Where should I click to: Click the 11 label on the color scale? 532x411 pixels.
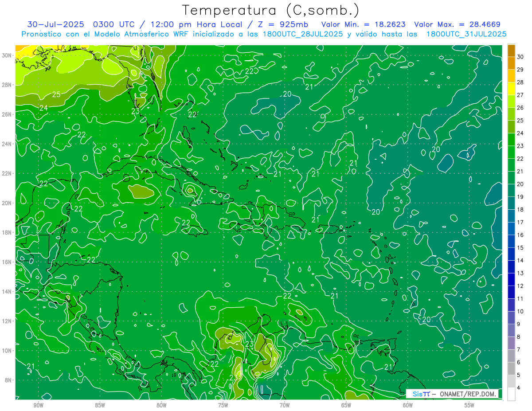pyautogui.click(x=520, y=299)
